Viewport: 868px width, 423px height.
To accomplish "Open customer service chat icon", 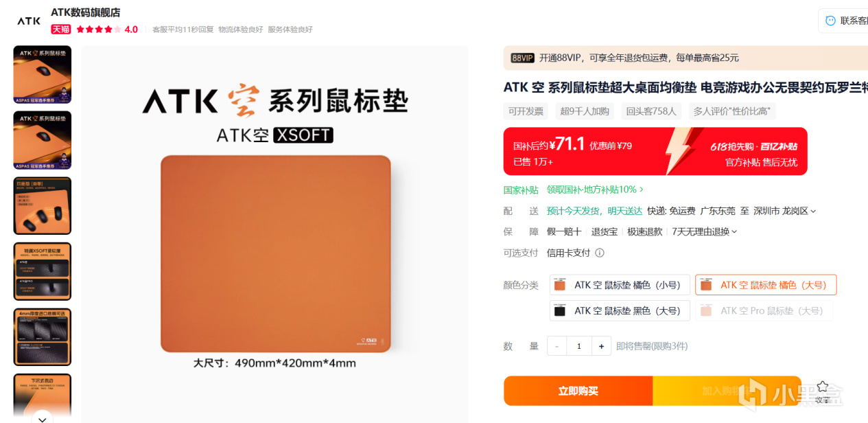I will point(830,21).
